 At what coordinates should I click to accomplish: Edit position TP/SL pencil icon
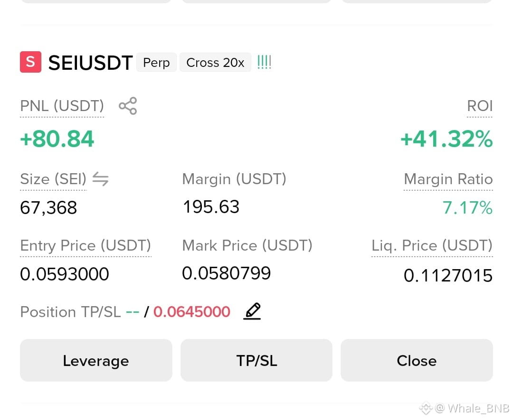[x=252, y=311]
